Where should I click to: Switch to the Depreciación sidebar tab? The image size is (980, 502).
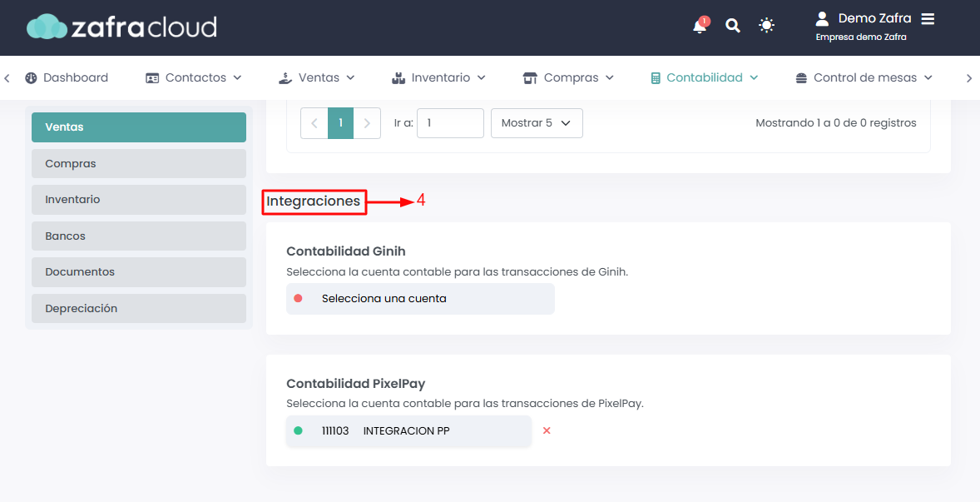pos(139,308)
